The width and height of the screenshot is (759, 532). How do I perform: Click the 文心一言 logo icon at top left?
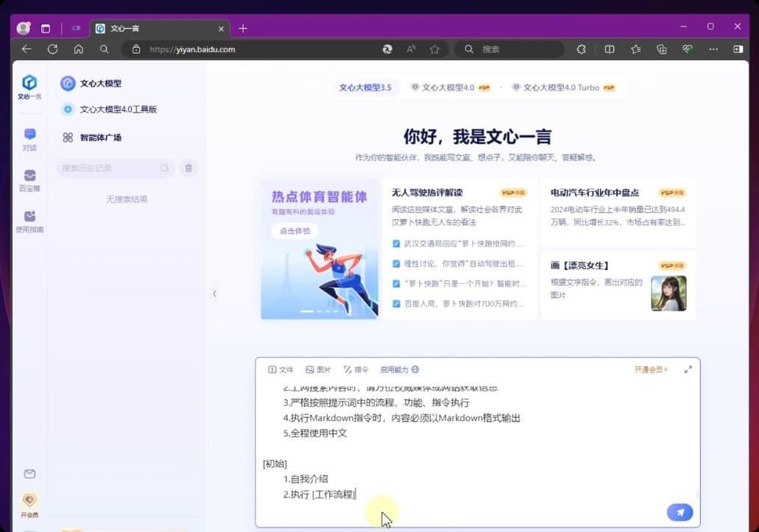[x=29, y=83]
